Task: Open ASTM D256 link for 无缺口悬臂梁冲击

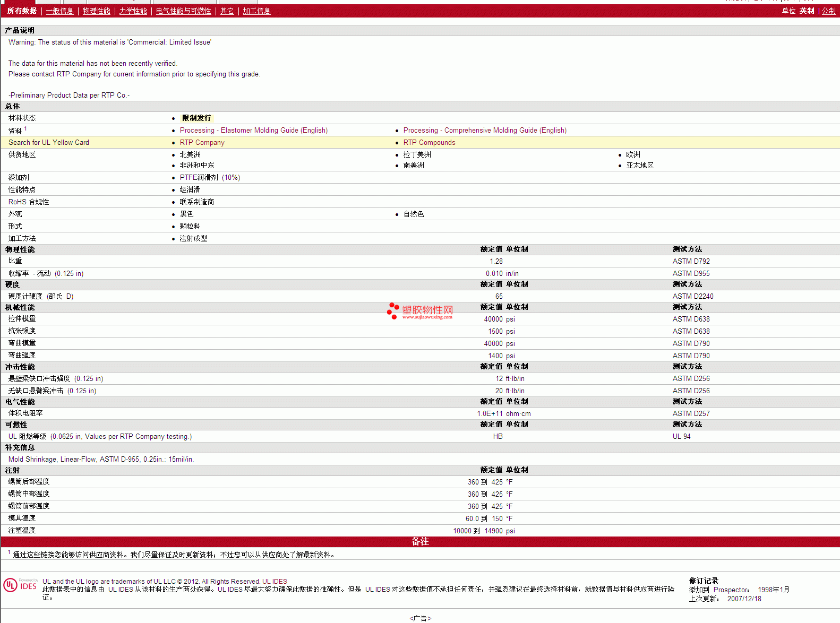Action: coord(691,391)
